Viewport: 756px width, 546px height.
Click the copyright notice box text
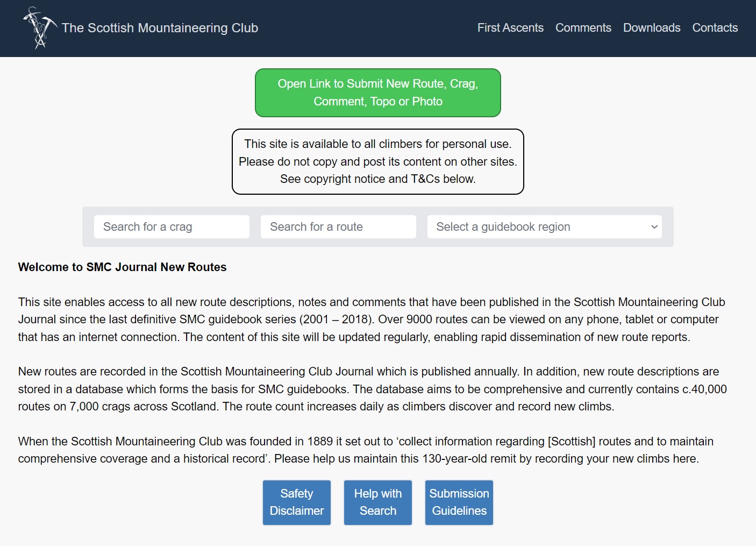378,161
